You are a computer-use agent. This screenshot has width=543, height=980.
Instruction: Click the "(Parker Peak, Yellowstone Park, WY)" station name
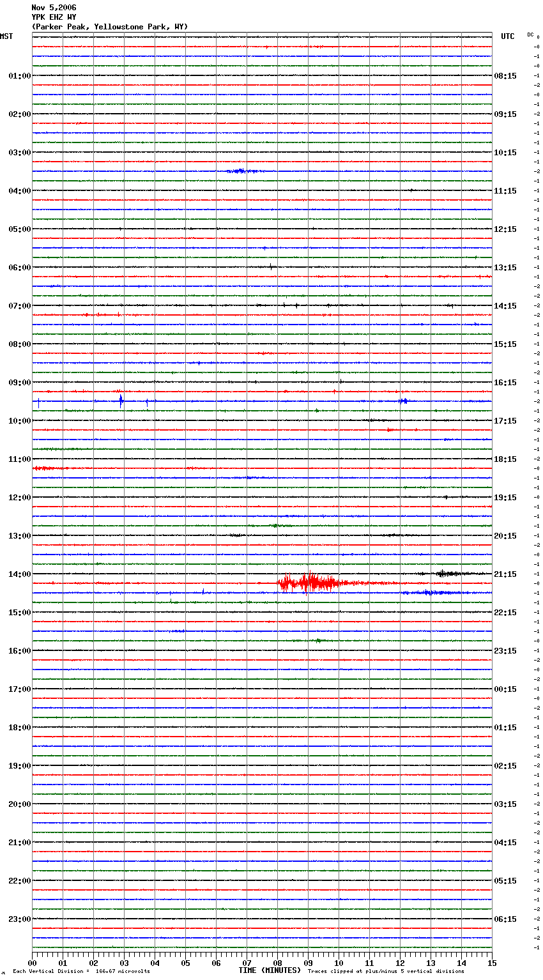pos(110,27)
